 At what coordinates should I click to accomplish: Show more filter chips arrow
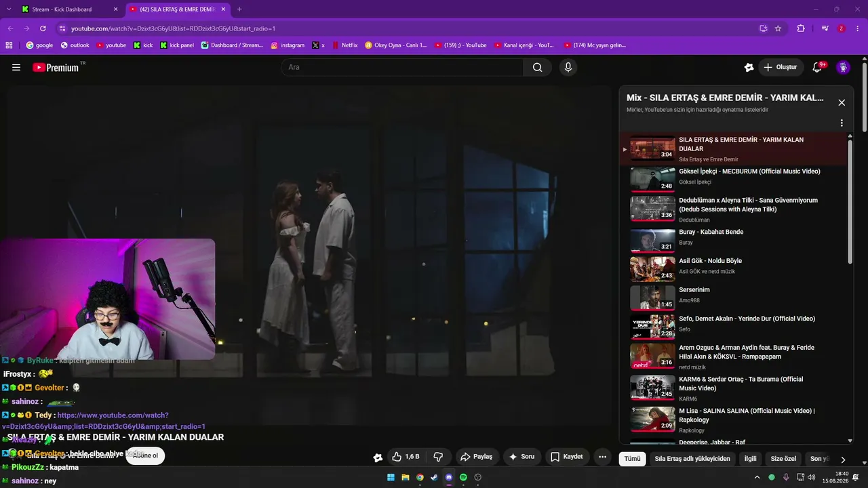pos(843,459)
